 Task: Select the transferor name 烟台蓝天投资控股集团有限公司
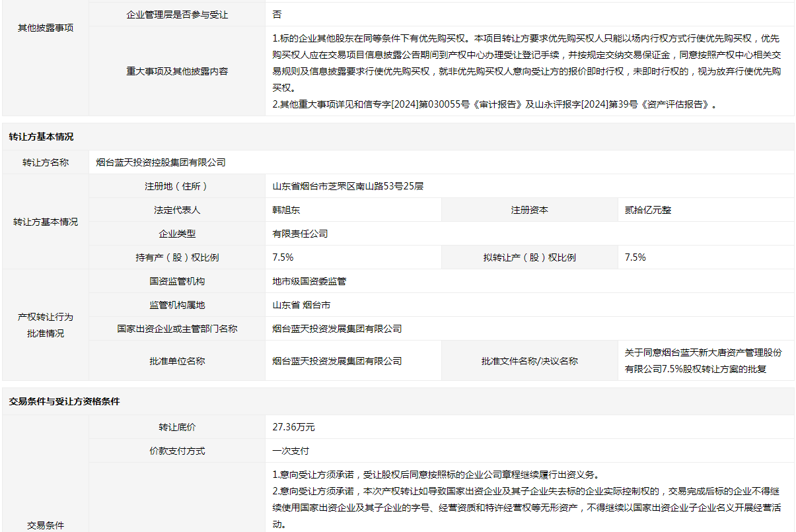pos(161,162)
